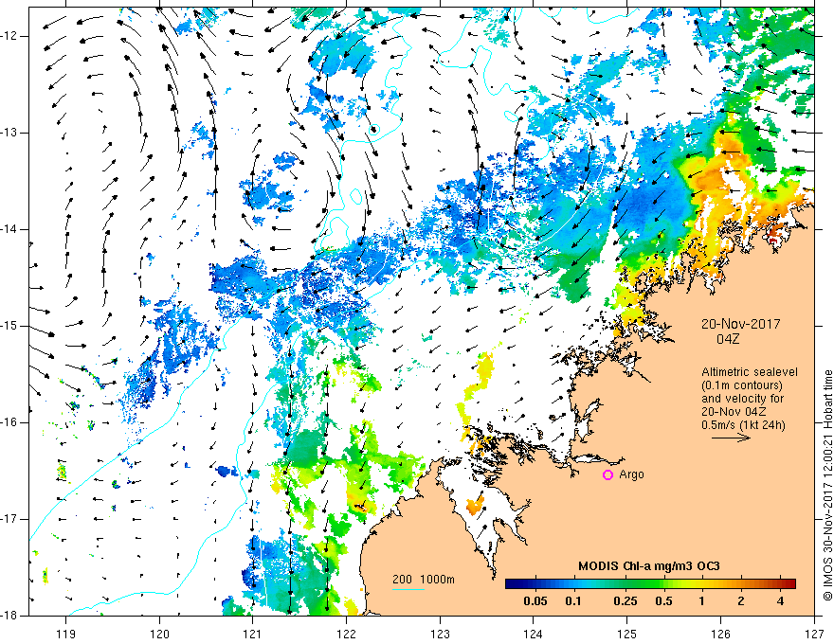Click the "20-Nov 04Z" caption line
834x644 pixels.
tap(734, 411)
